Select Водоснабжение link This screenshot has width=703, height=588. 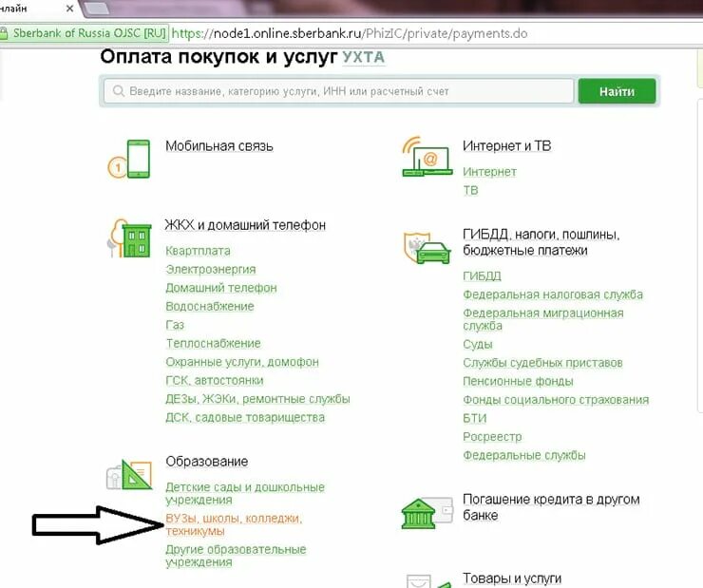[210, 306]
